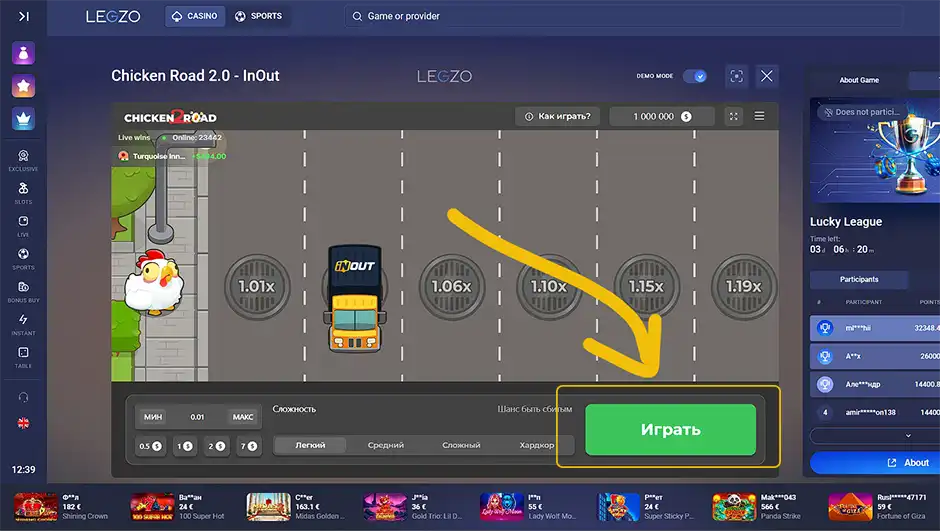
Task: Set bet to maximum with МАКС
Action: pos(243,417)
